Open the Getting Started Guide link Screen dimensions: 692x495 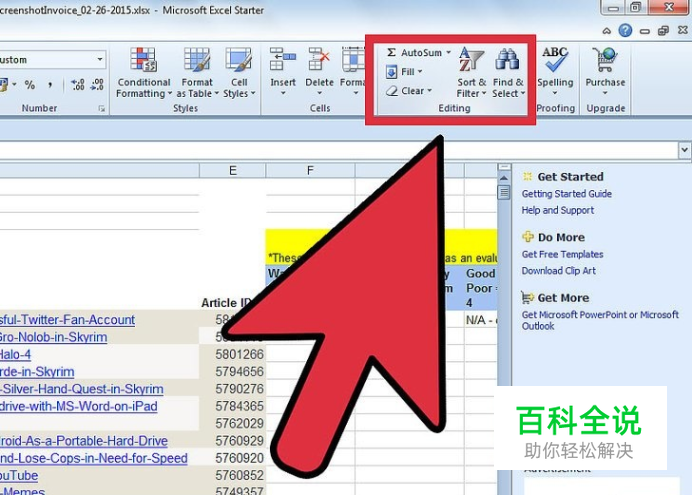567,194
